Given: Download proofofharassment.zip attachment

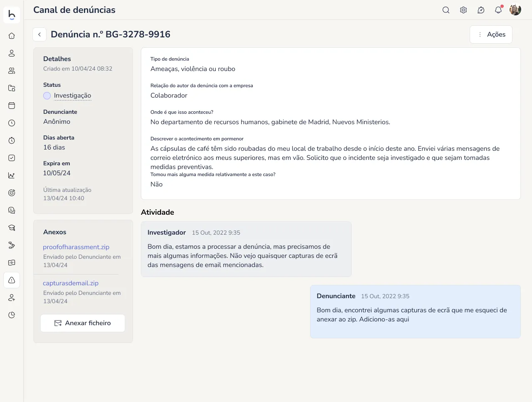Looking at the screenshot, I should 76,247.
